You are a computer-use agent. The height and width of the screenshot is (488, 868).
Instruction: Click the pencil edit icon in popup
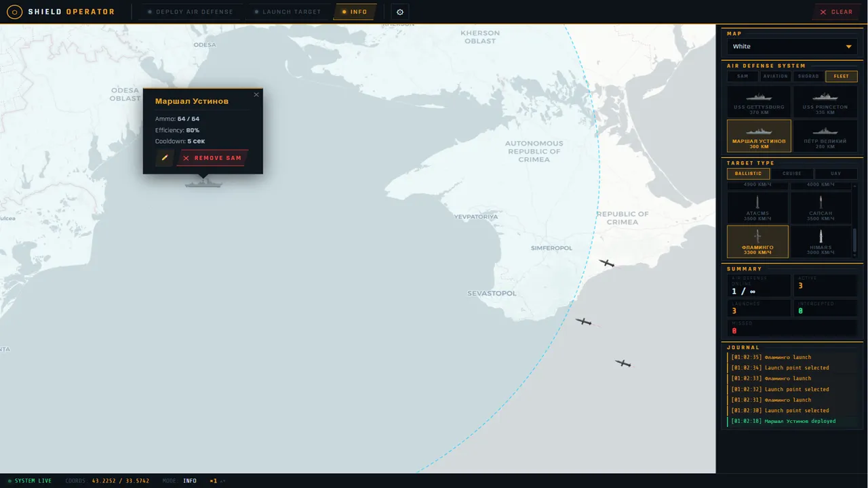(164, 158)
